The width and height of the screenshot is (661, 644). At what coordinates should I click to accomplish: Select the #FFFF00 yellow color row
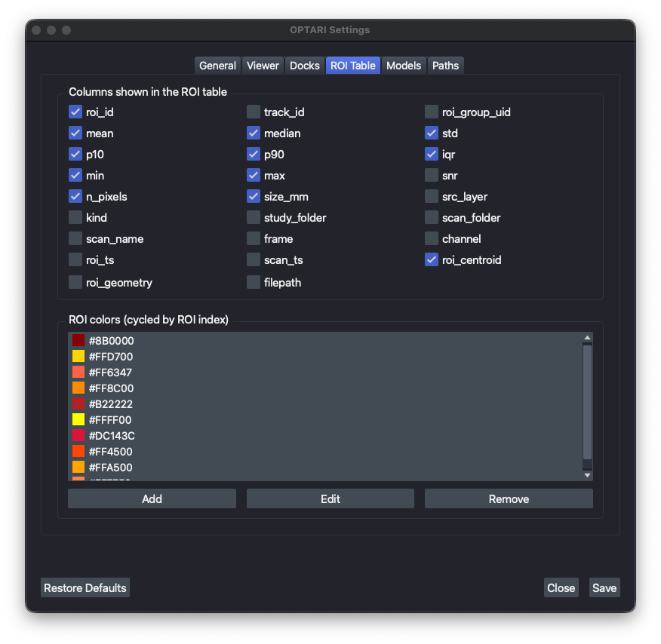coord(325,420)
